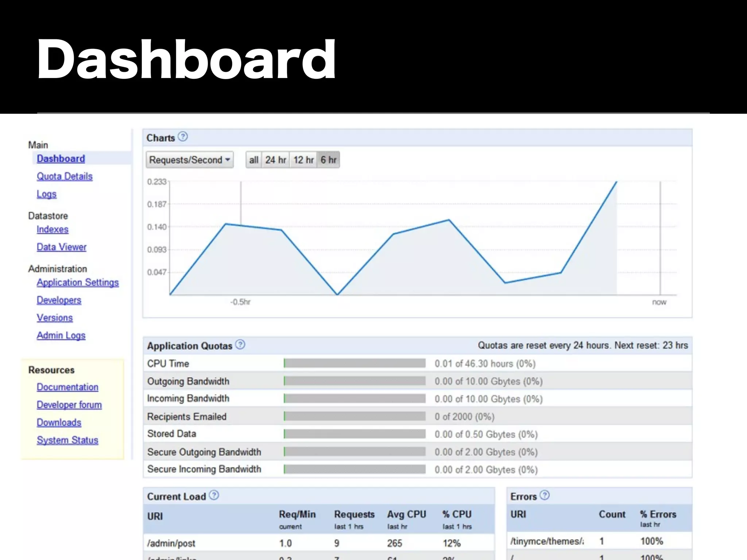This screenshot has height=560, width=747.
Task: Go to Quota Details page
Action: 65,176
